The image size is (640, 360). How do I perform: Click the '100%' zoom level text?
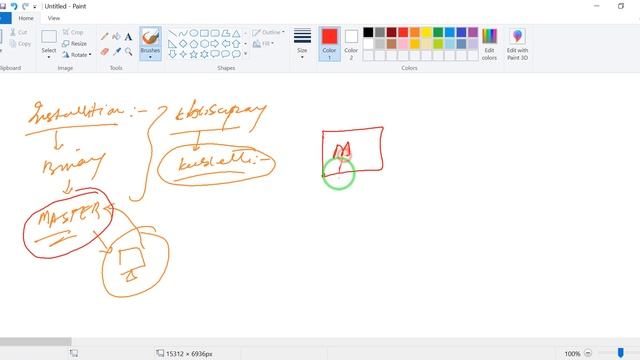click(572, 353)
